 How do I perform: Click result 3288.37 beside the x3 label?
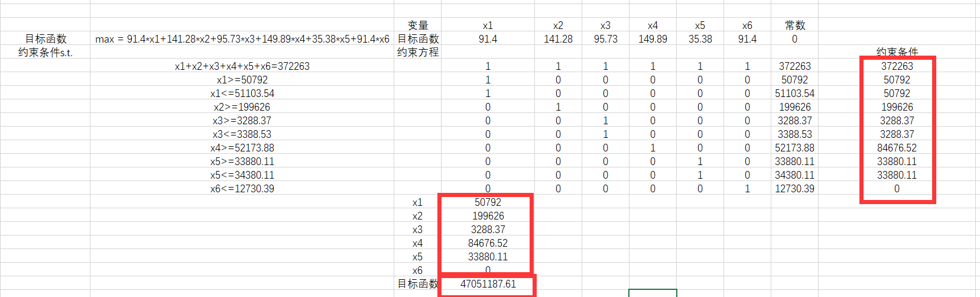(x=488, y=230)
